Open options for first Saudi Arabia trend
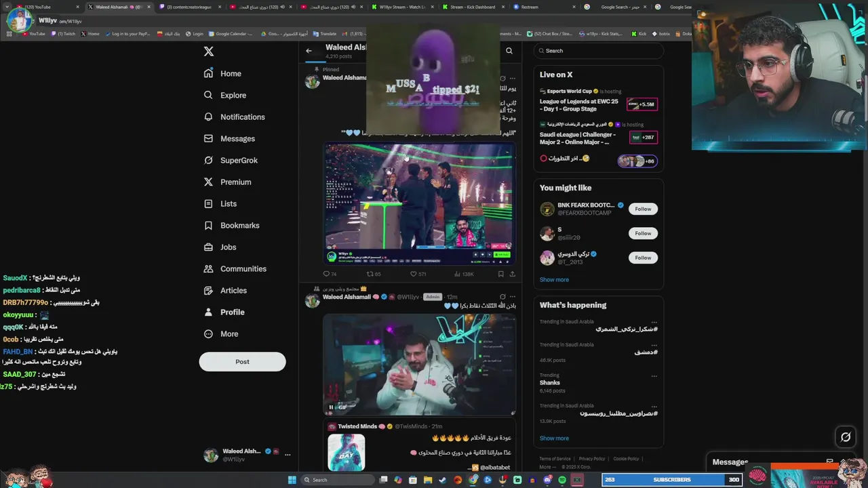 coord(654,322)
